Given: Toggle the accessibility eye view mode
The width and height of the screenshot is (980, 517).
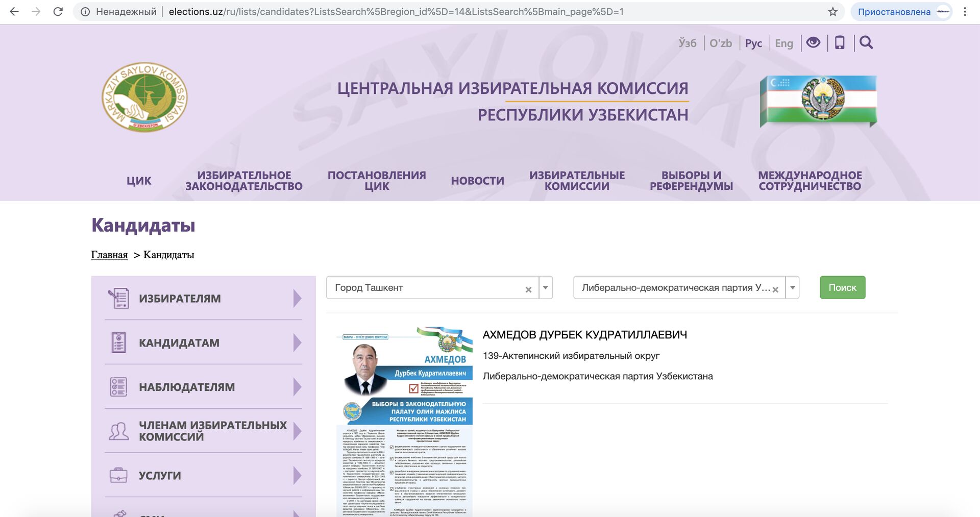Looking at the screenshot, I should coord(813,42).
